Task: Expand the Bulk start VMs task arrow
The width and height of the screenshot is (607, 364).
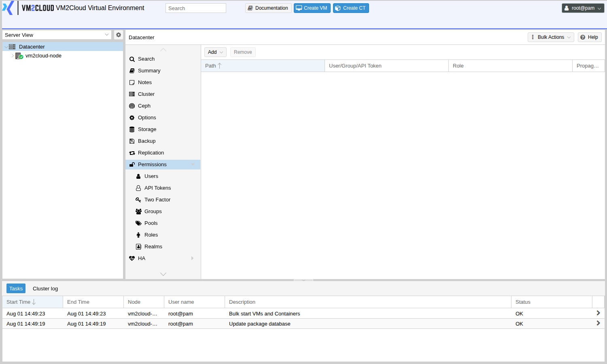Action: coord(598,313)
